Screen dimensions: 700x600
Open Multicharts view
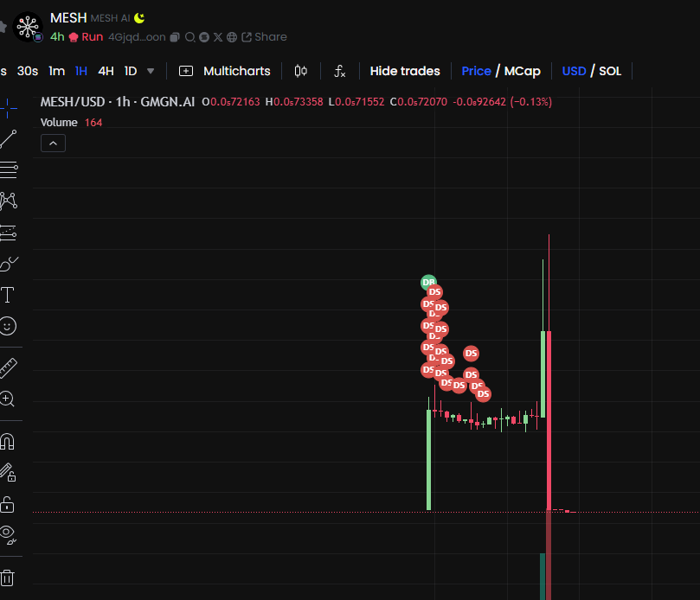[237, 71]
